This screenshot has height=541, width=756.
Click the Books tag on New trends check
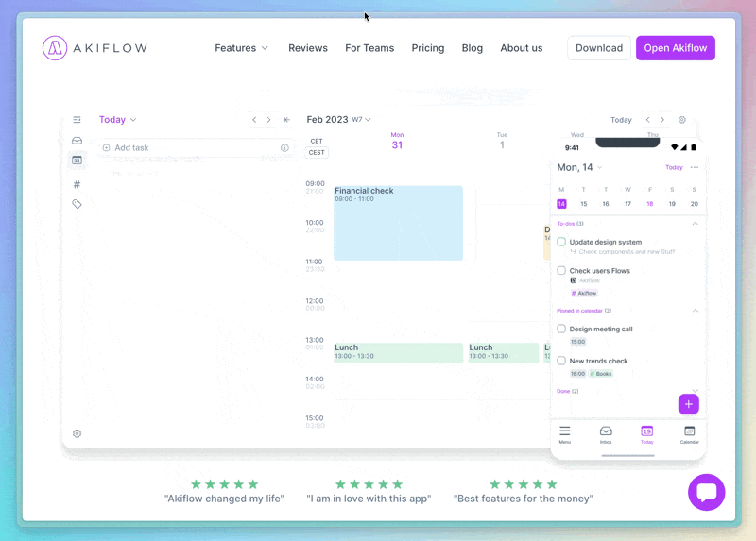point(601,373)
